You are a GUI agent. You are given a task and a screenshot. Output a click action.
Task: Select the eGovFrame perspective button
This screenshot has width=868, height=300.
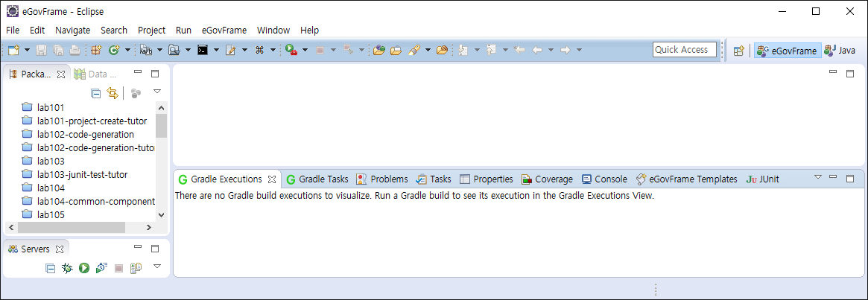coord(787,51)
